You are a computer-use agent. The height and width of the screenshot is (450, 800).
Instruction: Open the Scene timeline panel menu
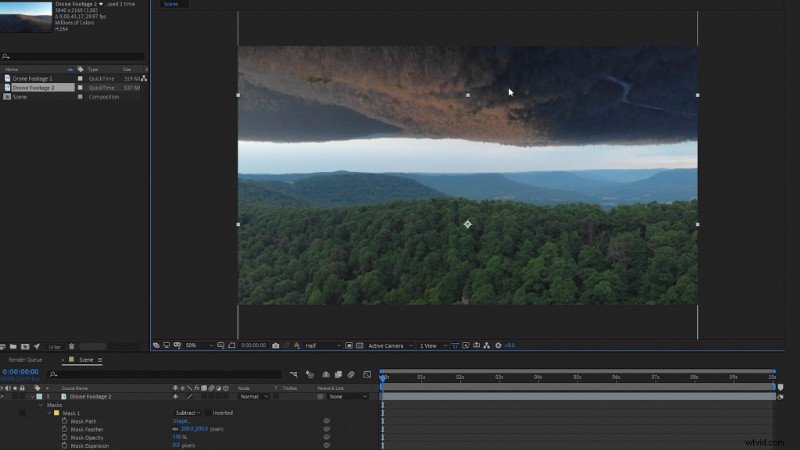(100, 360)
